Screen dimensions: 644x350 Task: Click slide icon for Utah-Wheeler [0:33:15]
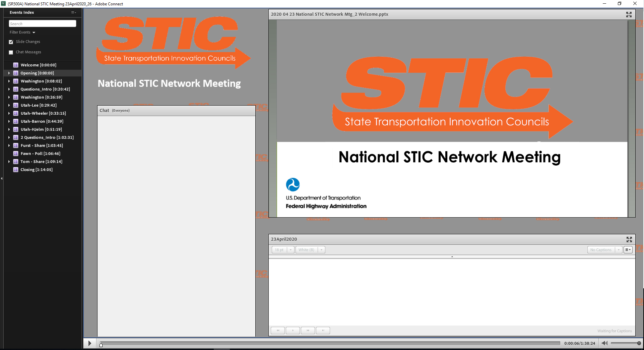pos(16,113)
